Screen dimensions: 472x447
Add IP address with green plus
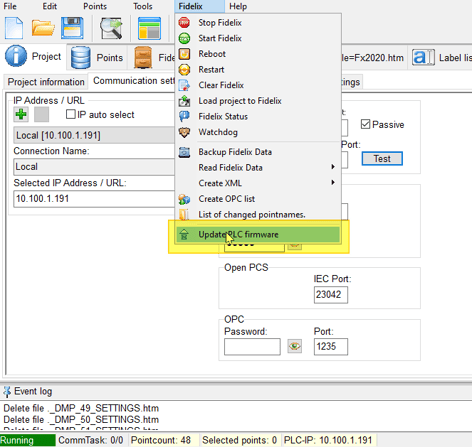tap(21, 115)
